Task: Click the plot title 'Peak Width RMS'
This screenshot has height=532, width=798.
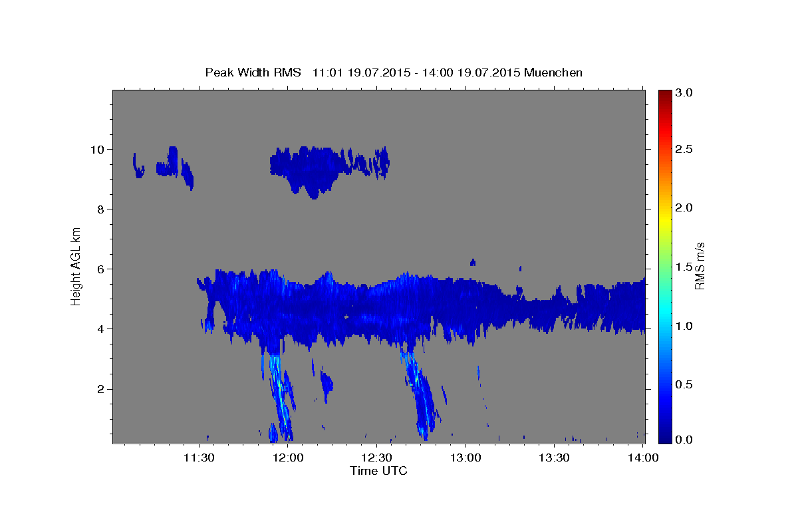Action: (253, 72)
